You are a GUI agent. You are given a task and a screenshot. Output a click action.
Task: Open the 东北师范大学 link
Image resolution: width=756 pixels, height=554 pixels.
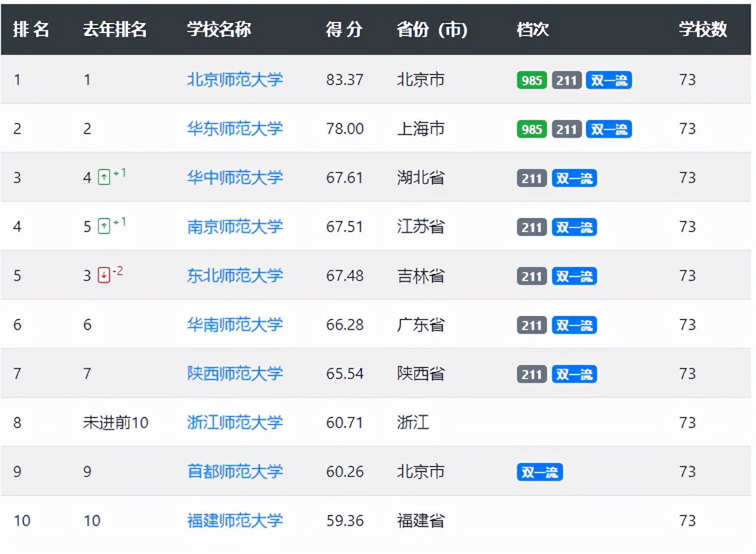pos(235,275)
